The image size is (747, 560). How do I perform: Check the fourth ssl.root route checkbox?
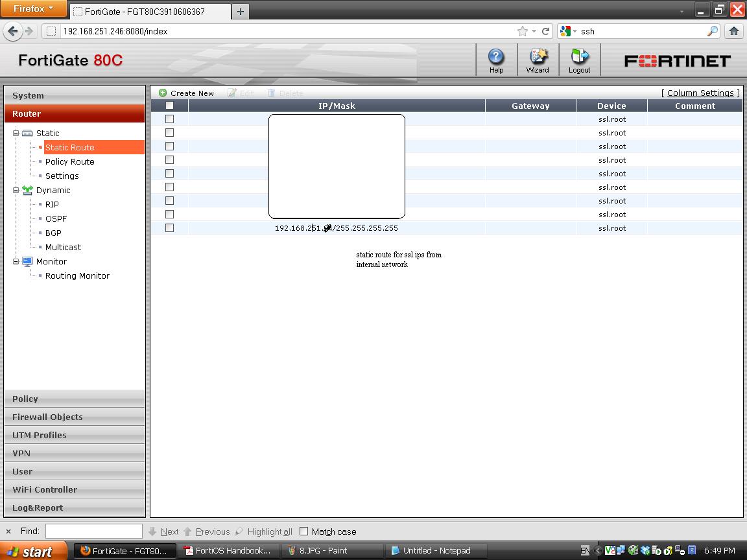tap(170, 160)
